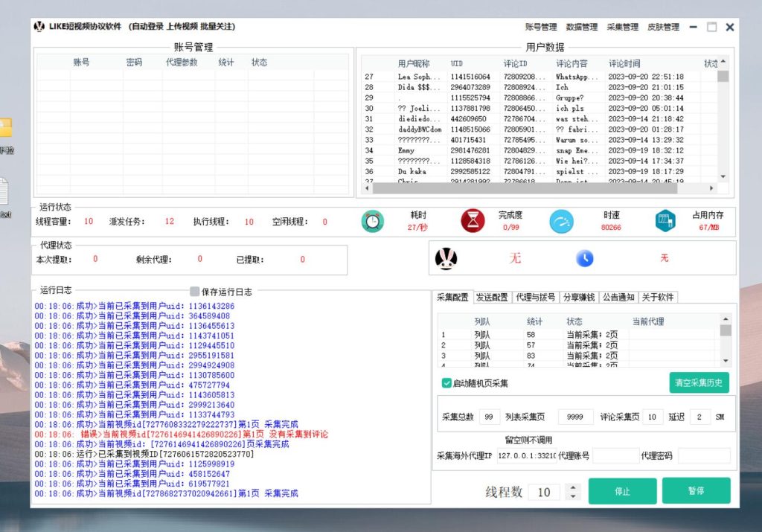
Task: Click the blue 时速 speedometer icon
Action: click(x=562, y=221)
